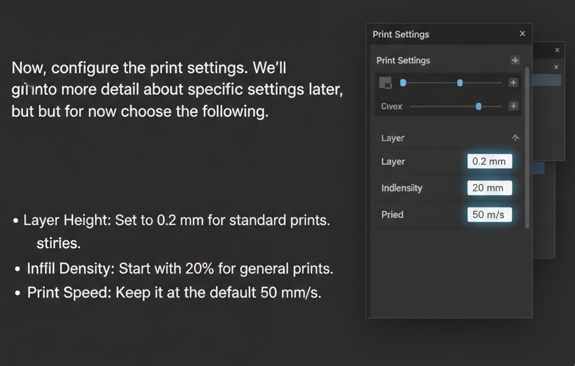Close the Print Settings window

[522, 34]
